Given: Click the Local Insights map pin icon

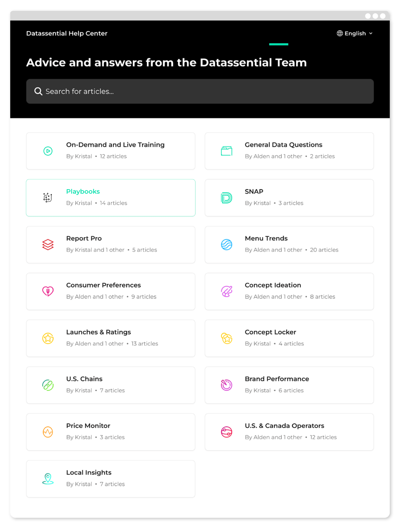Looking at the screenshot, I should click(48, 479).
